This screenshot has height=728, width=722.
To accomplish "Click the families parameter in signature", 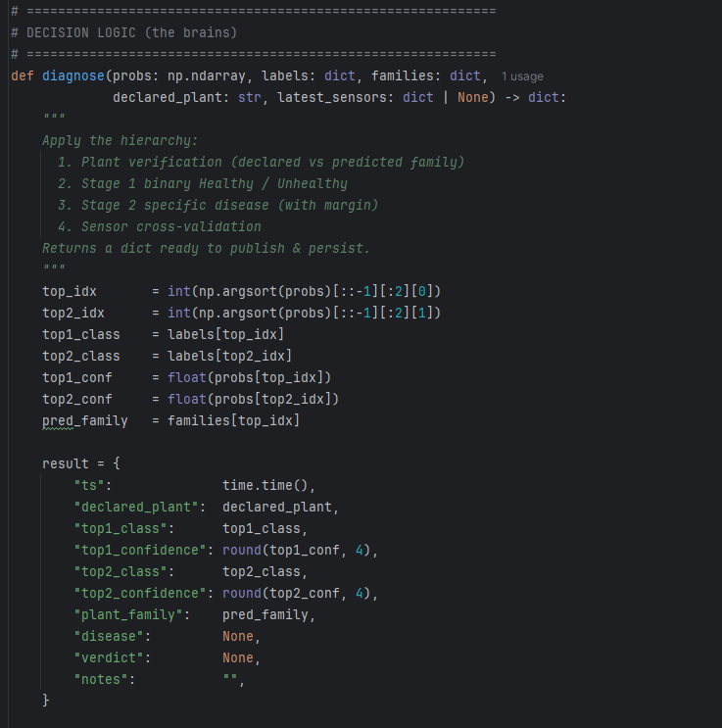I will point(402,75).
